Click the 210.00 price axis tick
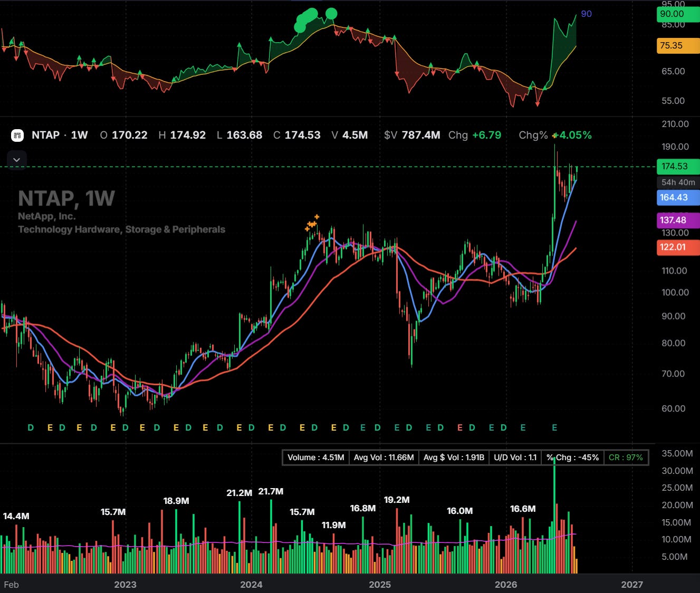This screenshot has width=700, height=593. (x=675, y=124)
